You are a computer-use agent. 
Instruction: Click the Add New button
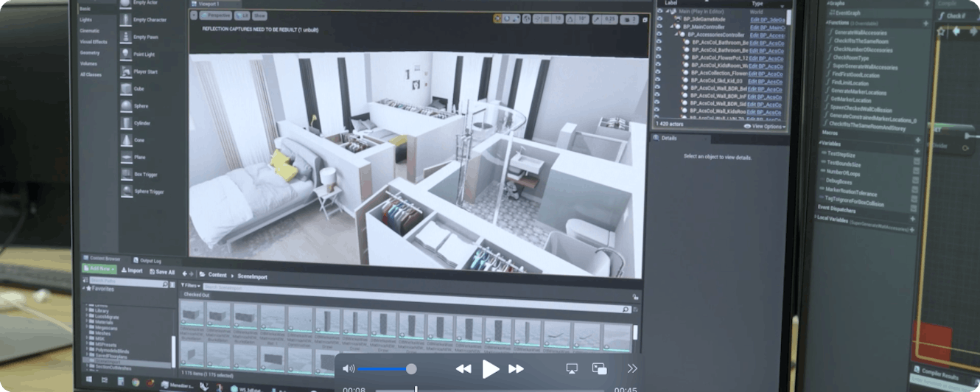[x=99, y=270]
